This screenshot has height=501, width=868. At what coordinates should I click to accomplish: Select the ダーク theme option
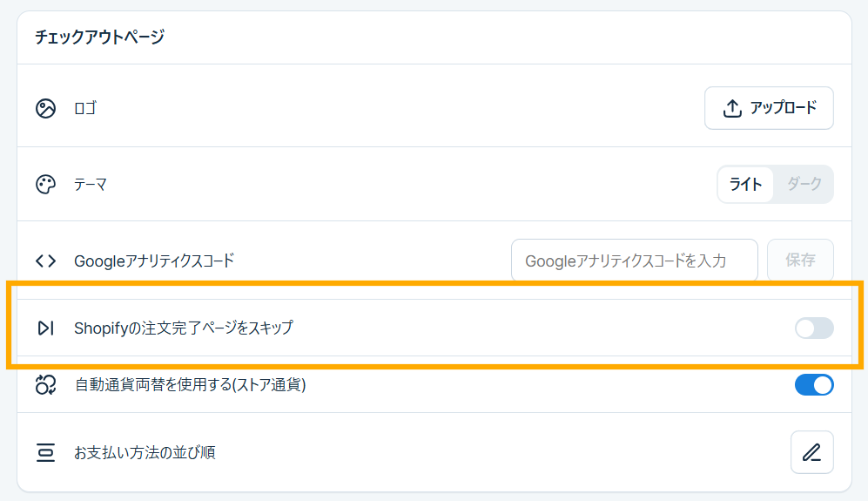[x=804, y=184]
